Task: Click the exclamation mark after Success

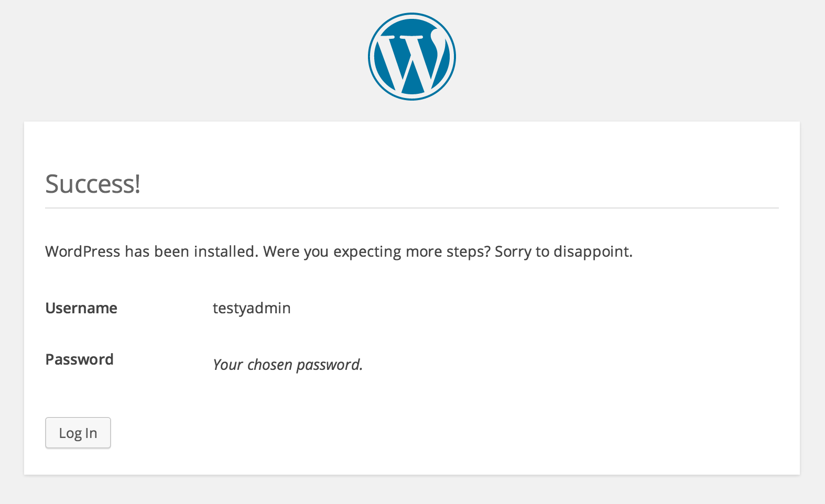Action: 137,184
